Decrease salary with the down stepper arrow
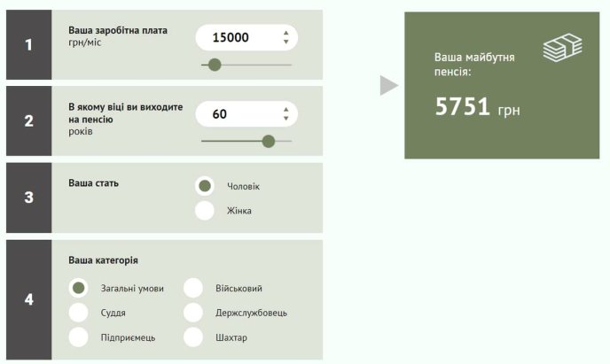 (x=285, y=42)
